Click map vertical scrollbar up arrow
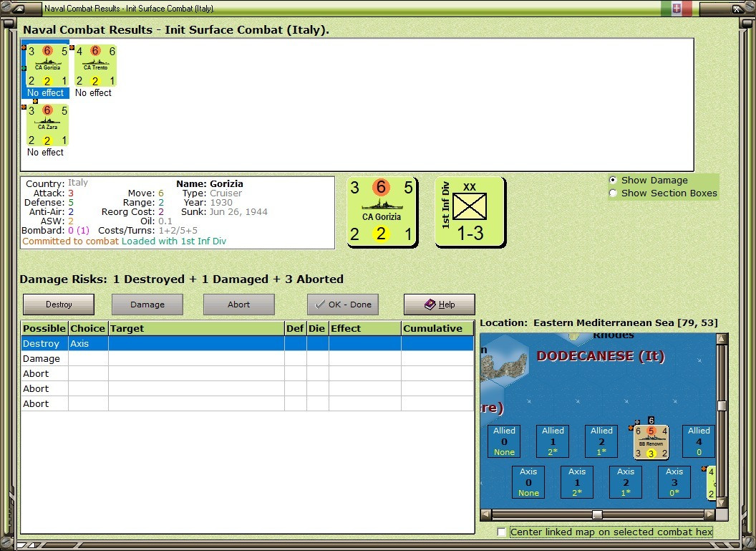Image resolution: width=756 pixels, height=551 pixels. pos(722,338)
